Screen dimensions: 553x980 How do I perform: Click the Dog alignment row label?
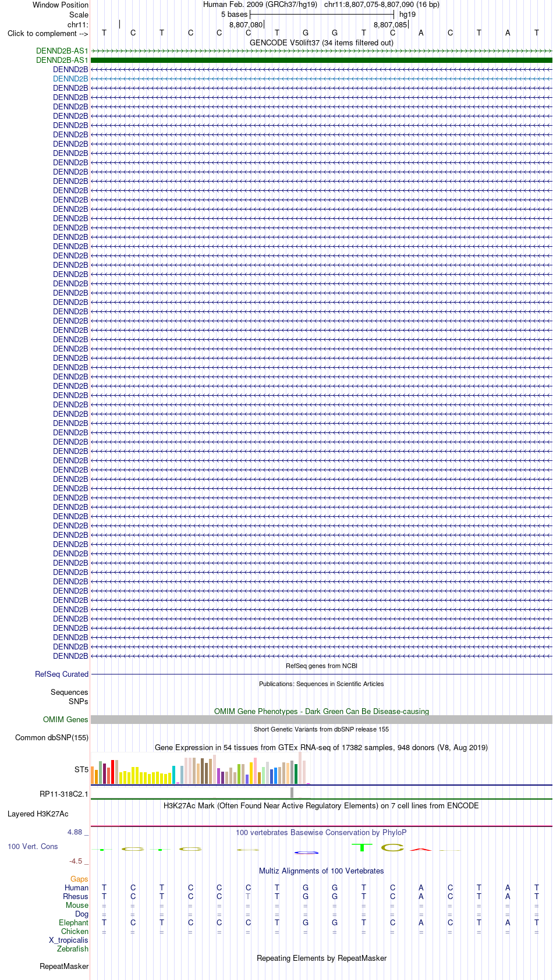click(81, 914)
